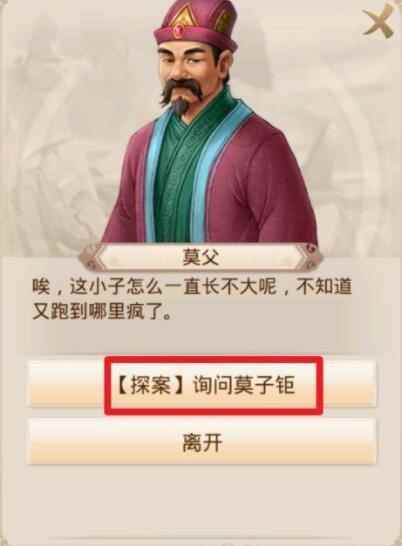Click the name banner's left corner ornament
Image resolution: width=402 pixels, height=546 pixels.
point(90,258)
